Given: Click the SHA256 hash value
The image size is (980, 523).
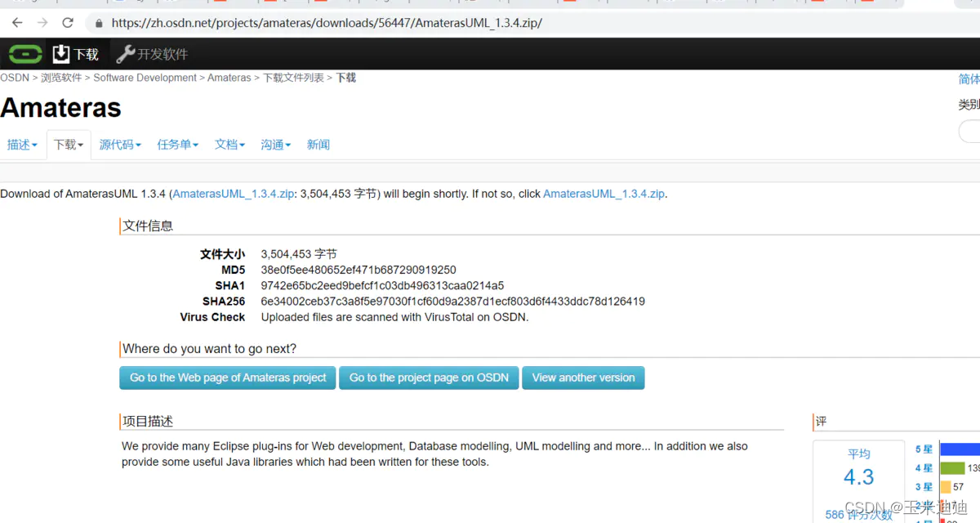Looking at the screenshot, I should pyautogui.click(x=453, y=302).
